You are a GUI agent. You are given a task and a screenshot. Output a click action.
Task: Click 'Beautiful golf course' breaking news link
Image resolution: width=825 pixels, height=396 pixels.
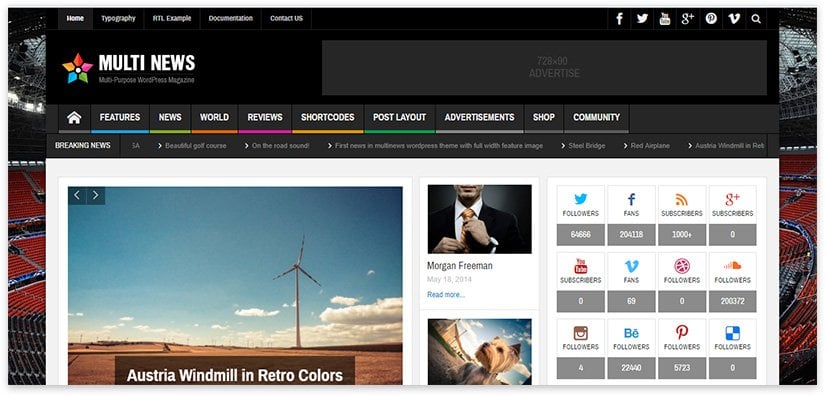click(196, 146)
